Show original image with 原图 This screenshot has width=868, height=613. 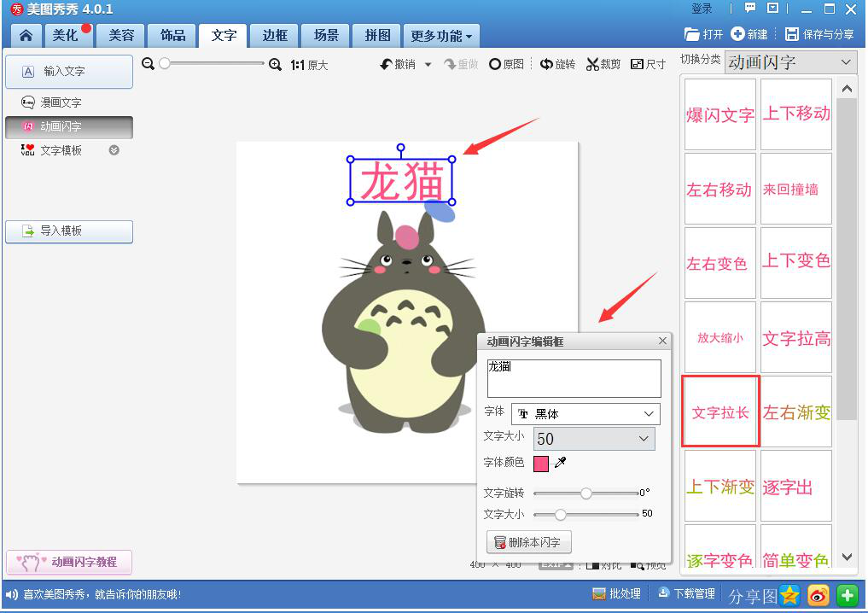(x=506, y=64)
